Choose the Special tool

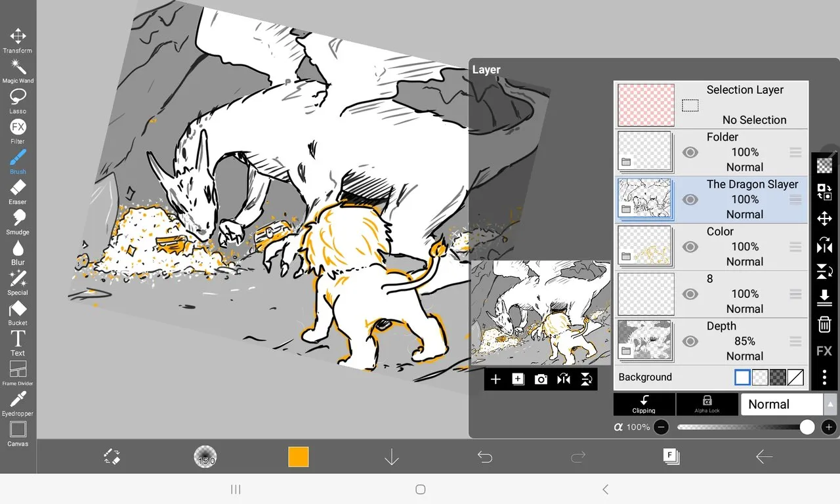pos(18,282)
